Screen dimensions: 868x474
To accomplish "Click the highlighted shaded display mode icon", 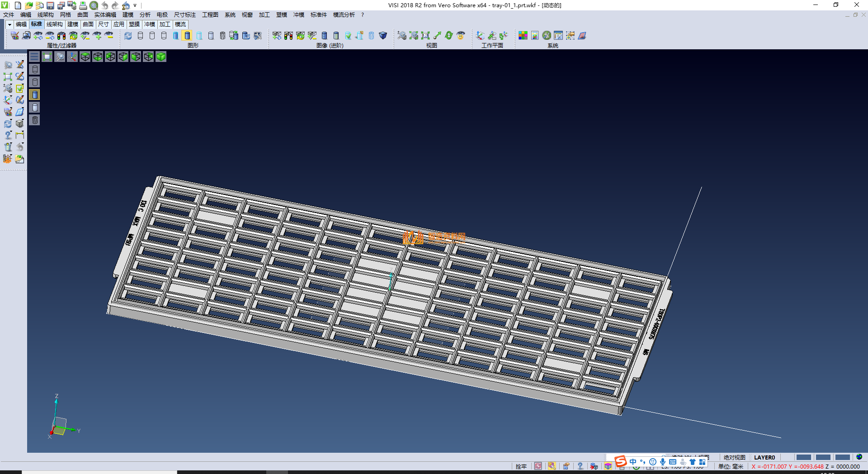I will [187, 36].
